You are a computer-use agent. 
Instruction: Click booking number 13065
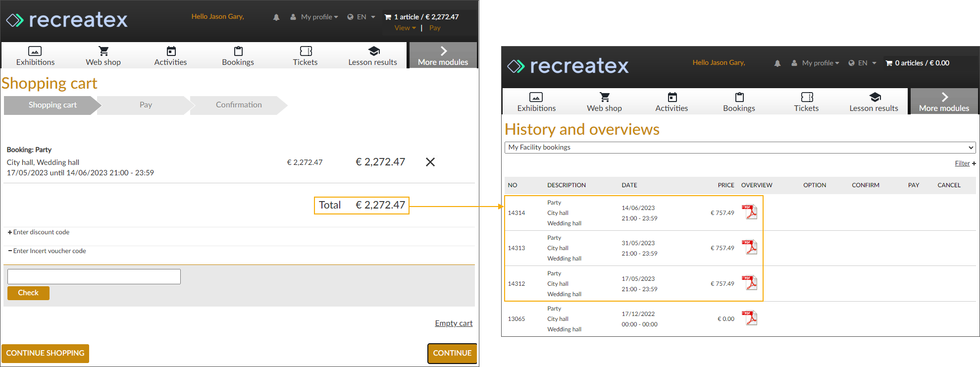point(516,319)
